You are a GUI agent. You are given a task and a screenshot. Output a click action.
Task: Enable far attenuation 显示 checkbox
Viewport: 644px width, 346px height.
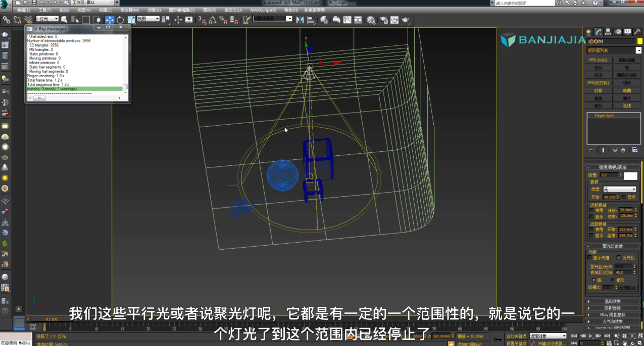pyautogui.click(x=591, y=236)
